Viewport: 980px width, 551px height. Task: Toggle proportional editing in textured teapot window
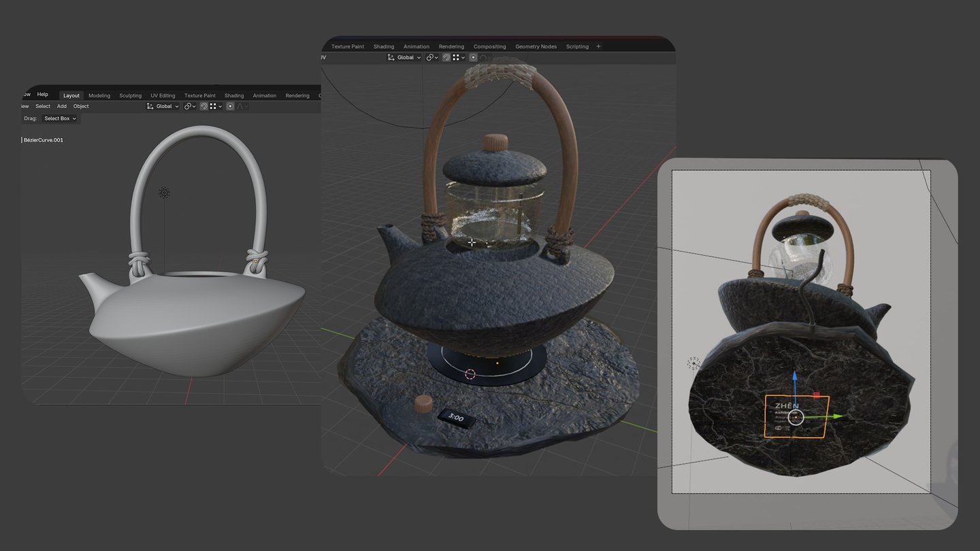[x=474, y=58]
